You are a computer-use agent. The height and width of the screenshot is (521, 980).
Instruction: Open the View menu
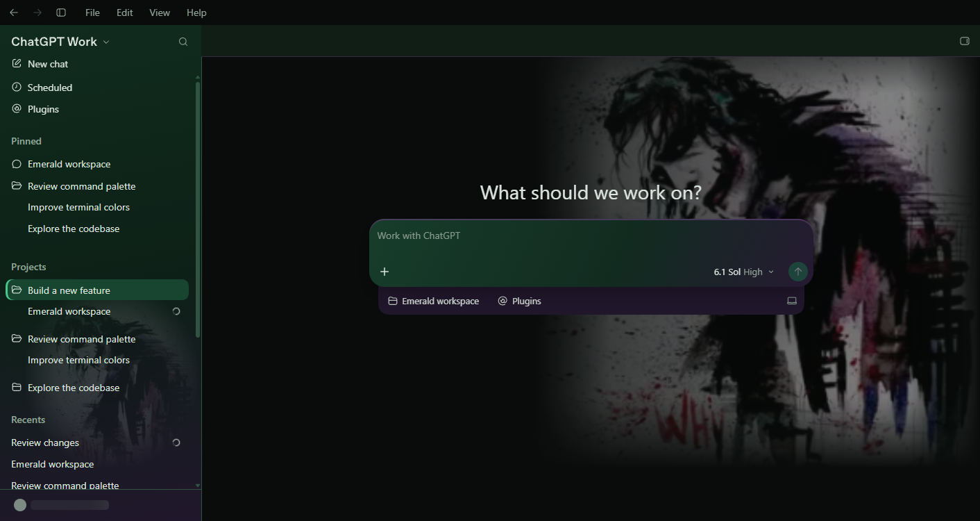point(160,13)
